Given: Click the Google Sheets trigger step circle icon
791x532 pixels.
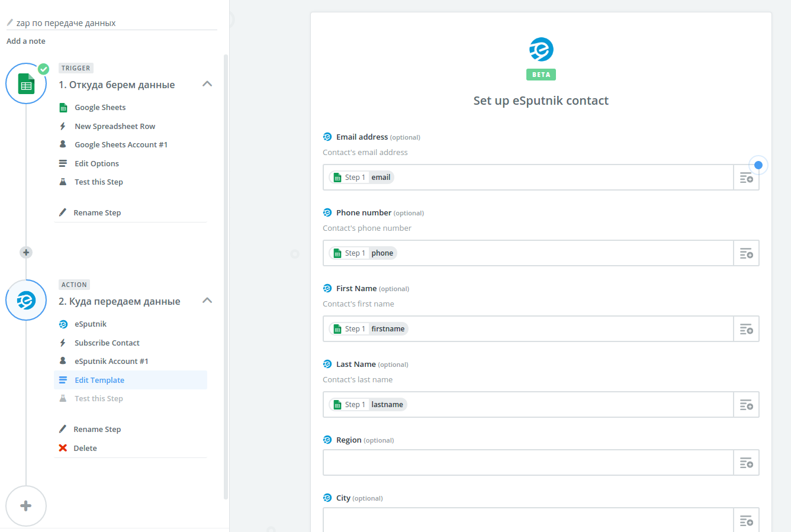Looking at the screenshot, I should click(26, 83).
